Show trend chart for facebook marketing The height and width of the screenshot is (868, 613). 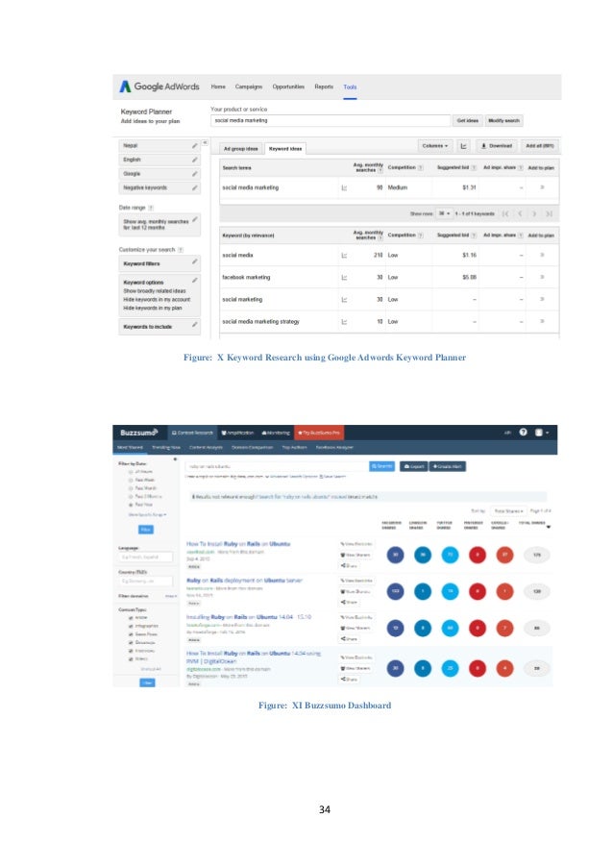(344, 278)
